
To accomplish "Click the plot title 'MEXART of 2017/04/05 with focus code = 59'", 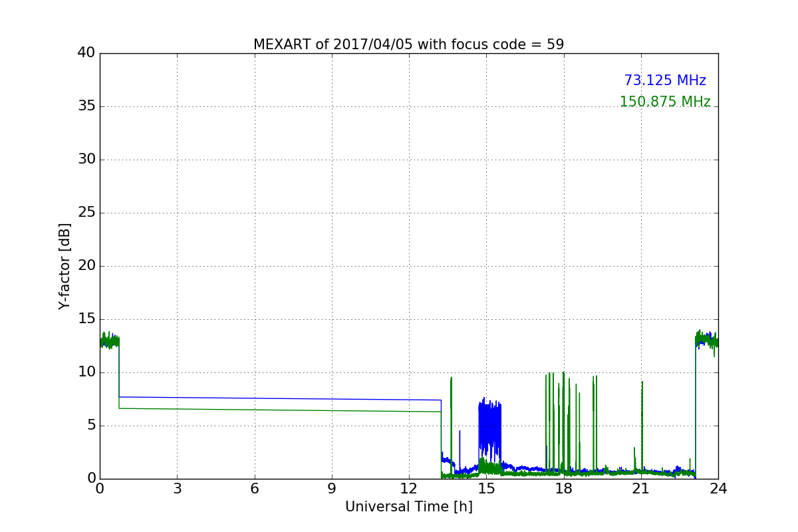I will pyautogui.click(x=408, y=45).
